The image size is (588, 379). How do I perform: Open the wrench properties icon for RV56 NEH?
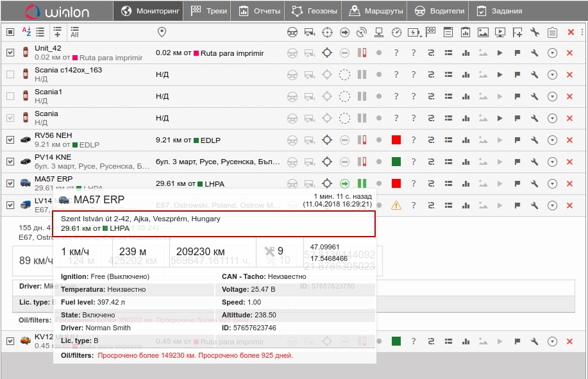click(x=535, y=140)
